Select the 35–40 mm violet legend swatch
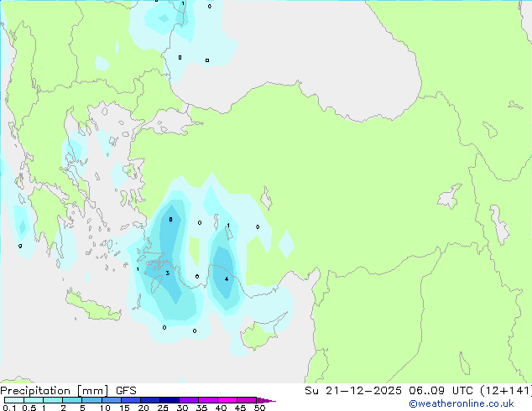Image resolution: width=532 pixels, height=411 pixels. click(207, 400)
